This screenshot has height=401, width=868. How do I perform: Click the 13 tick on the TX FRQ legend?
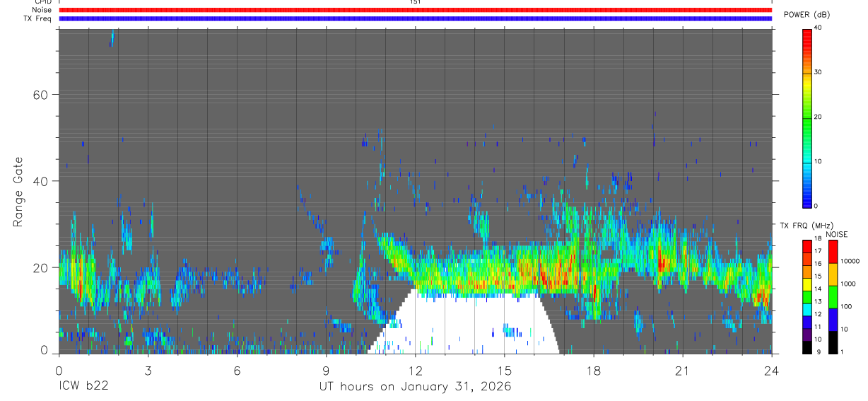click(818, 301)
